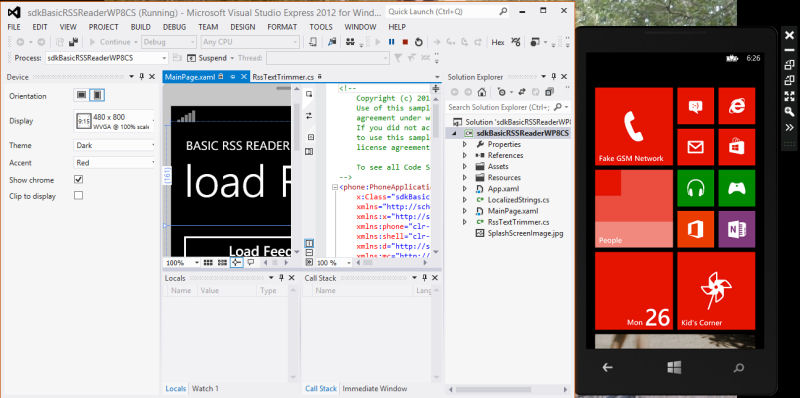Viewport: 800px width, 398px height.
Task: Open Home in Solution Explorer toolbar
Action: point(481,92)
